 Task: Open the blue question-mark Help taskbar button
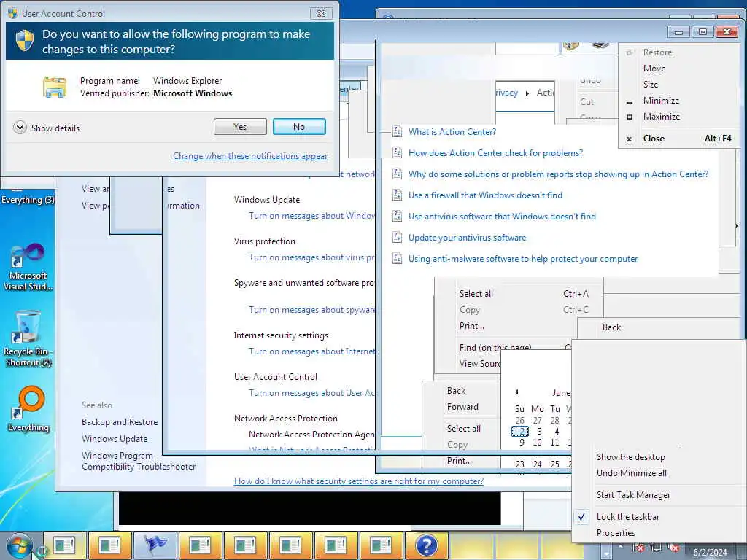pos(426,545)
